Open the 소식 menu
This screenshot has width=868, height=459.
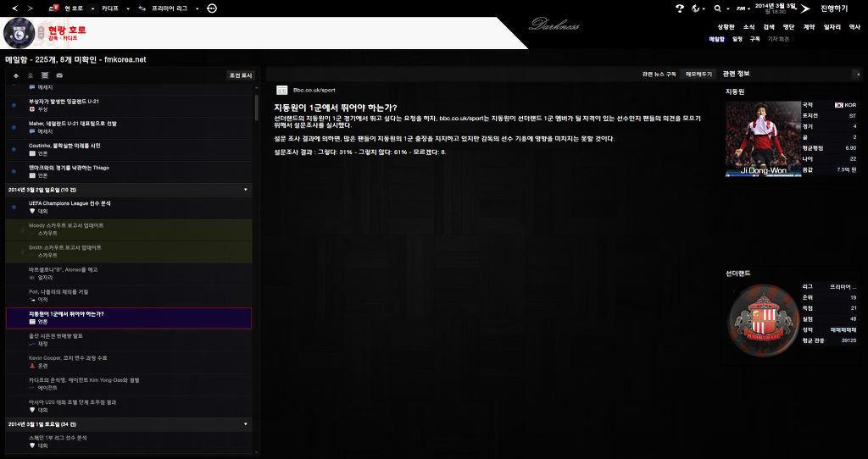point(749,26)
